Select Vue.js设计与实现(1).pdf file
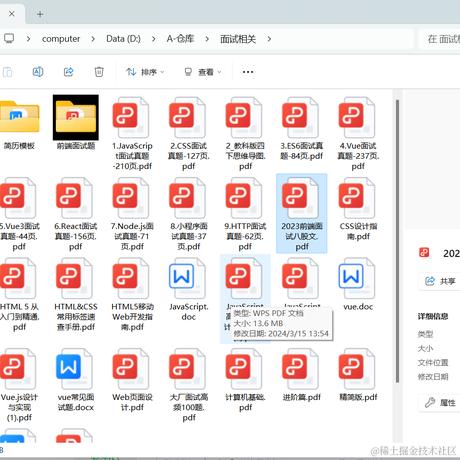 click(x=19, y=385)
